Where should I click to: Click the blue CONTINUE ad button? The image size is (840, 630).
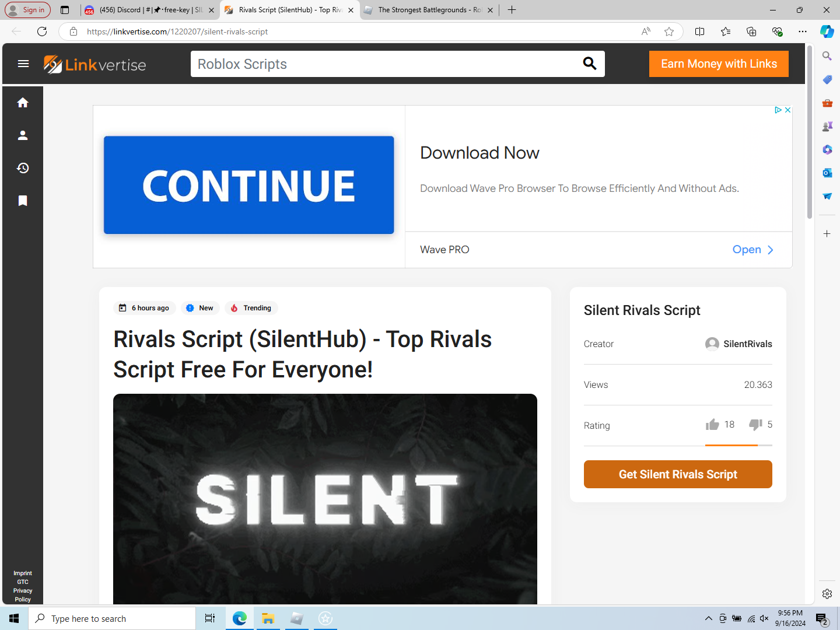coord(249,185)
